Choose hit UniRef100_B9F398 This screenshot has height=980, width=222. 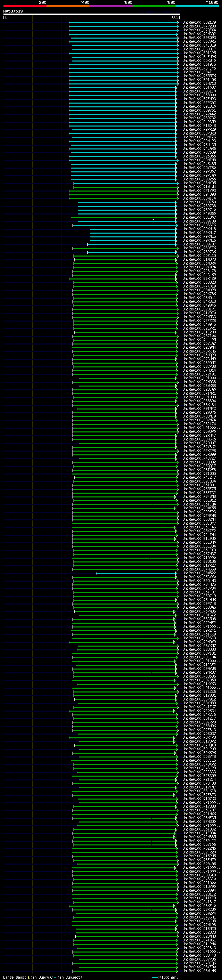pos(199,195)
